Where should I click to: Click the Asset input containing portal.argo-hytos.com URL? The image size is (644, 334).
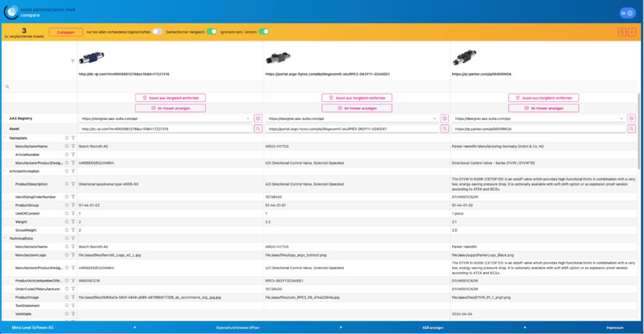(x=352, y=129)
